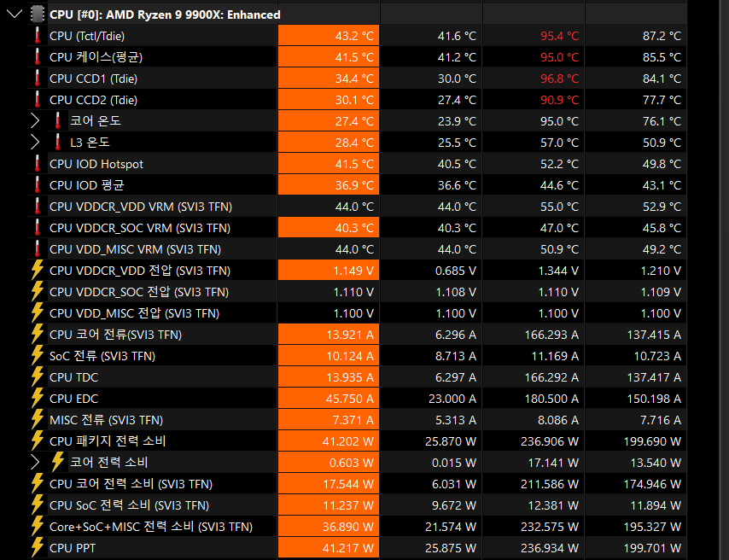This screenshot has width=729, height=560.
Task: Click the maximum value 211.586 W
Action: point(550,484)
